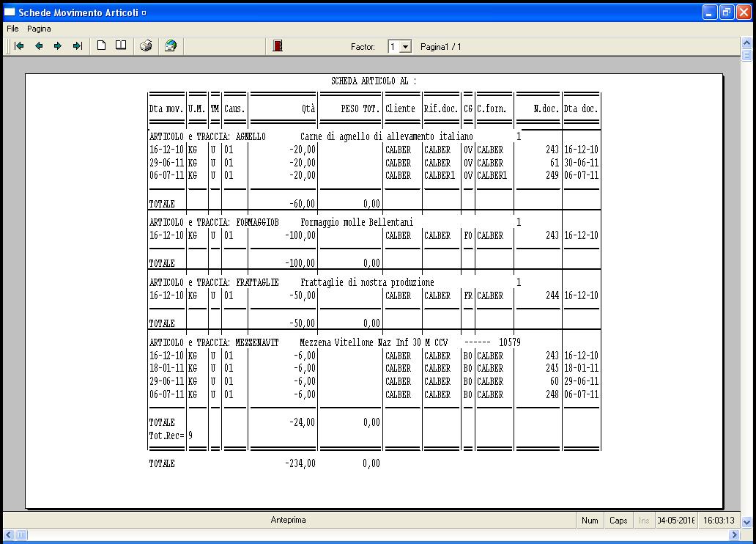Click the AGNELLO total quantity "-60,00"

(303, 204)
